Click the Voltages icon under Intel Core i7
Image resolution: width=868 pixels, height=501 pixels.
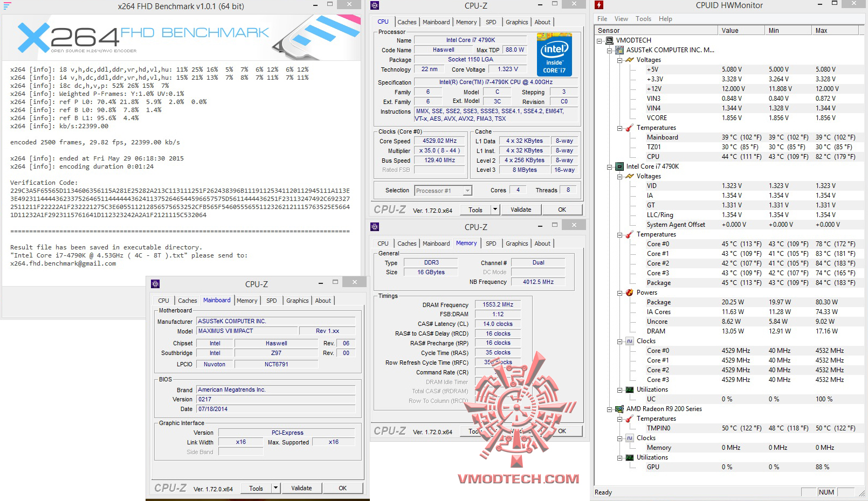tap(630, 176)
